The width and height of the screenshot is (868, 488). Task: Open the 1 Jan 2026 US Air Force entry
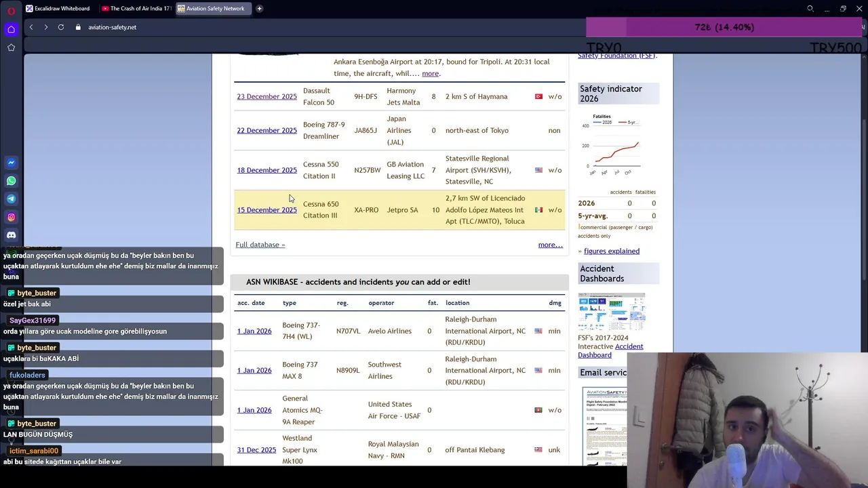tap(254, 410)
